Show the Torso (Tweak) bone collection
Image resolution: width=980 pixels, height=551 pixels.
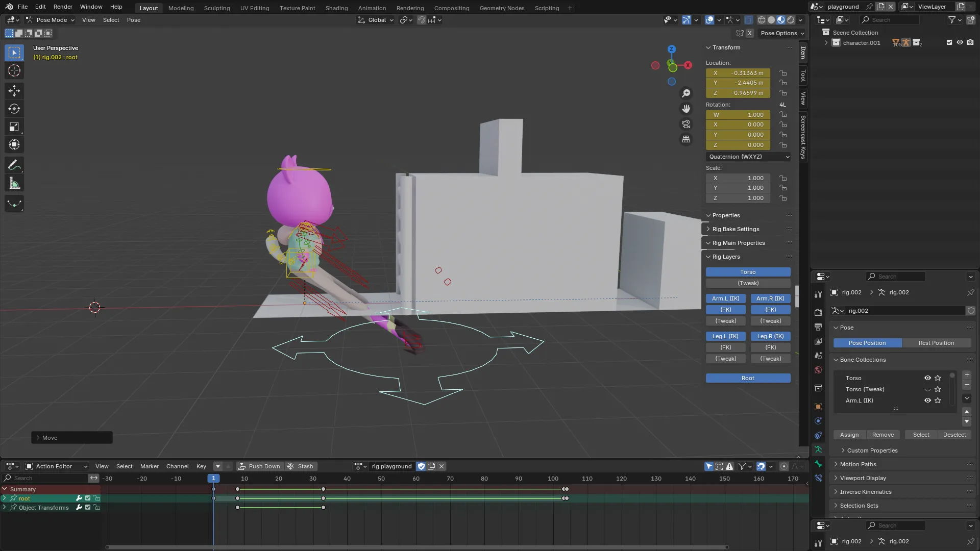point(927,389)
